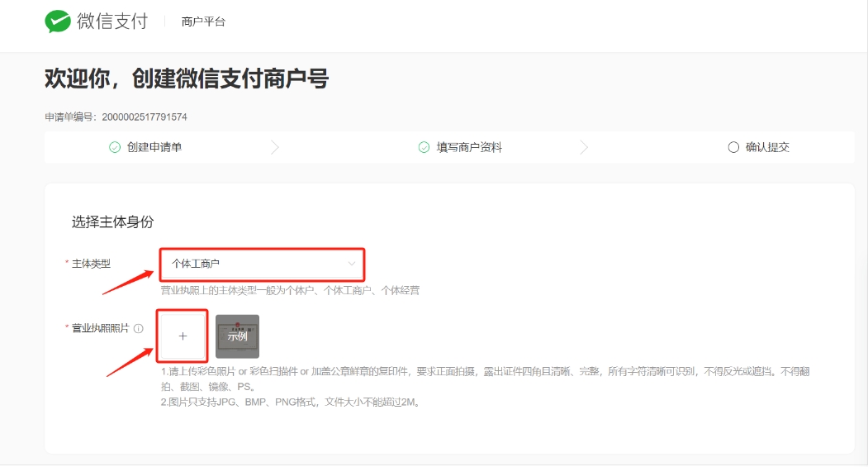Switch to the 填写商户资料 step label
868x467 pixels.
pyautogui.click(x=469, y=147)
